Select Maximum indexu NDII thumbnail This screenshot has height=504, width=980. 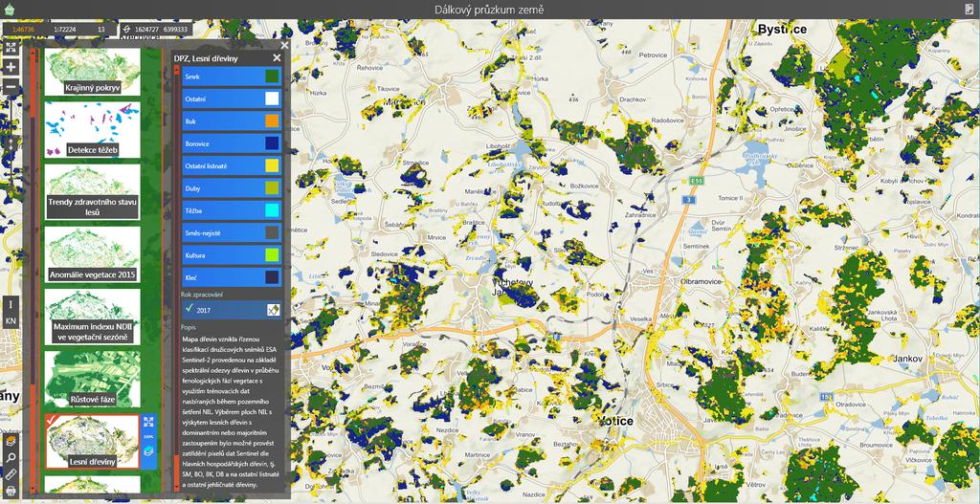click(x=93, y=317)
